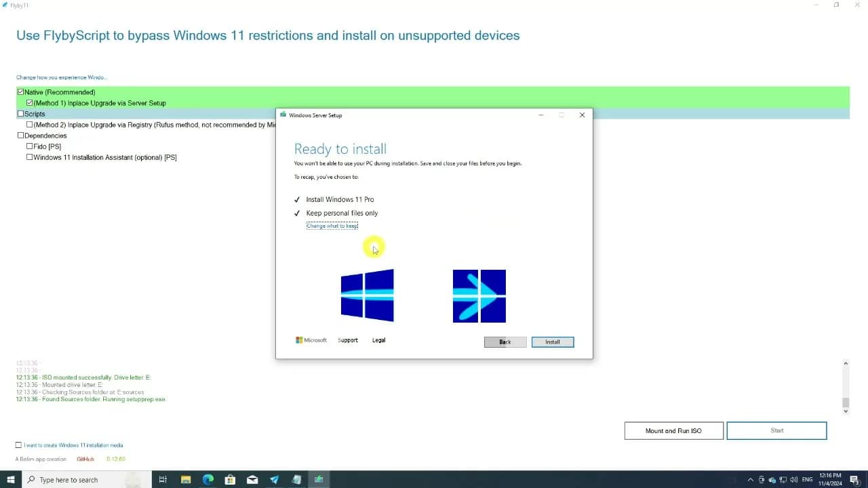This screenshot has height=488, width=868.
Task: Open File Explorer from the taskbar
Action: click(x=186, y=479)
